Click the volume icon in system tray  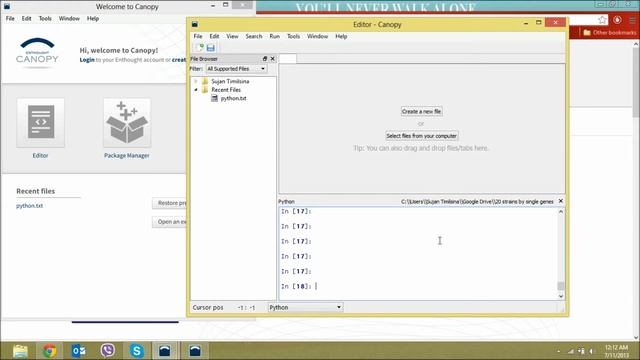591,351
